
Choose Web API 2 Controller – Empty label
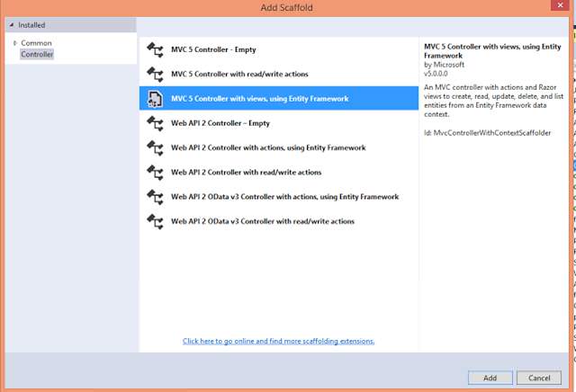coord(220,123)
